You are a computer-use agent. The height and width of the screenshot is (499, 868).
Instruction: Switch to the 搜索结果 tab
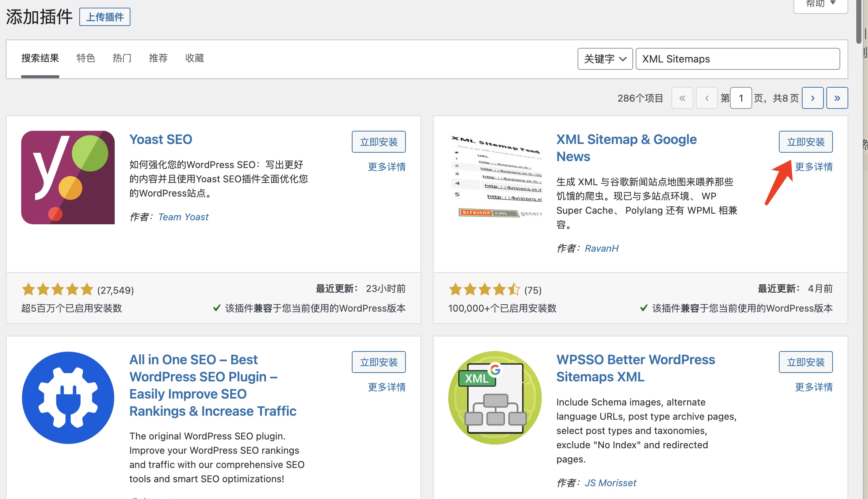coord(40,58)
